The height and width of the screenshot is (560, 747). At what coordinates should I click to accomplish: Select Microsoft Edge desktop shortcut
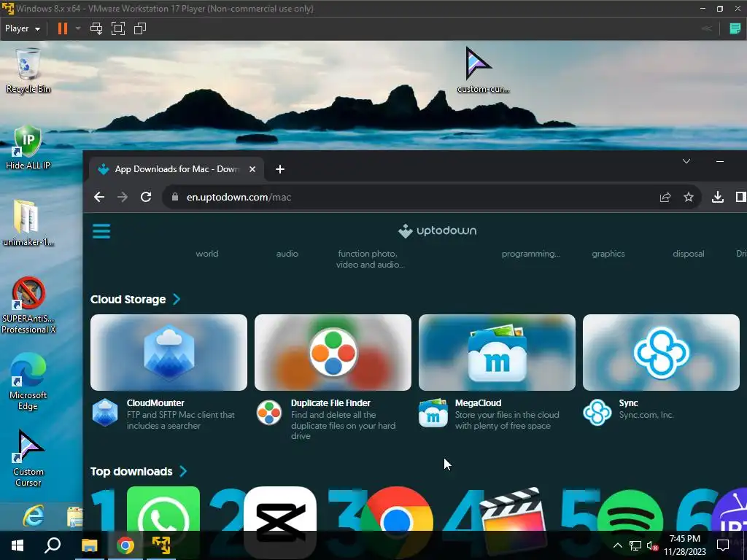pyautogui.click(x=28, y=381)
